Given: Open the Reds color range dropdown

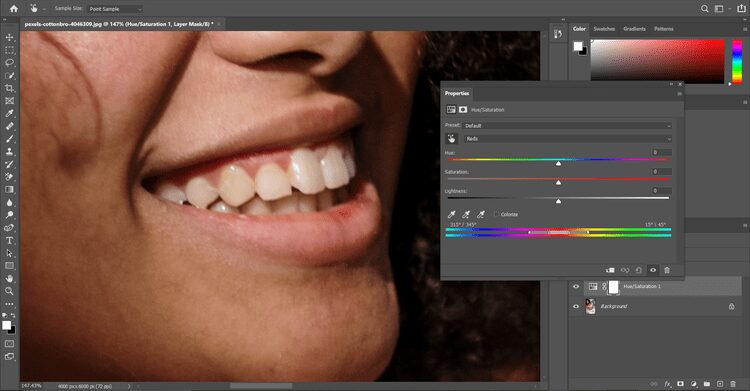Looking at the screenshot, I should pyautogui.click(x=567, y=139).
